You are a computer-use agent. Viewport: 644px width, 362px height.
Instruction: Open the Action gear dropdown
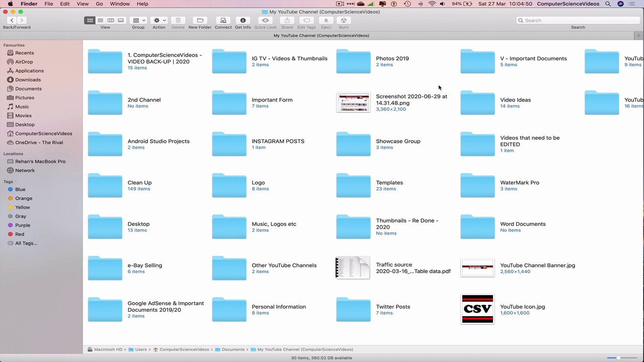click(159, 20)
